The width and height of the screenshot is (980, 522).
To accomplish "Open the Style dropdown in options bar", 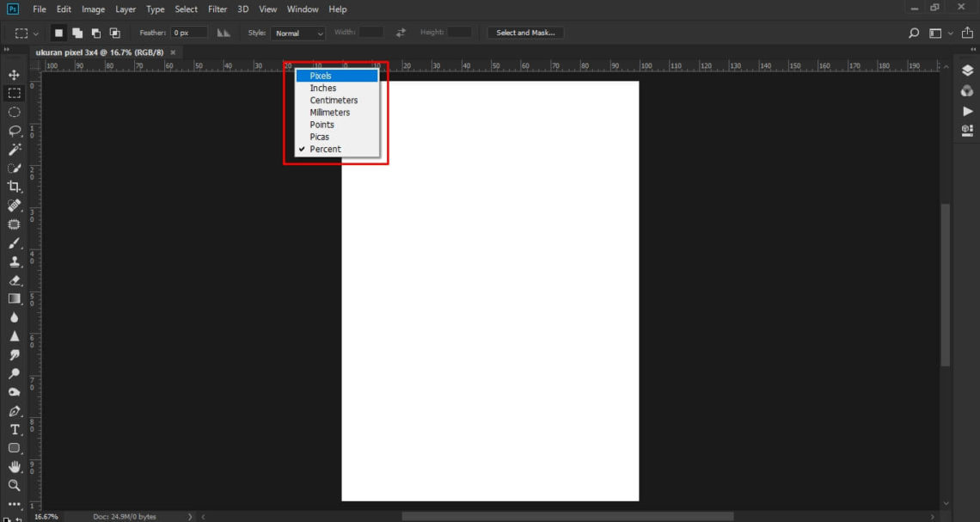I will tap(297, 32).
